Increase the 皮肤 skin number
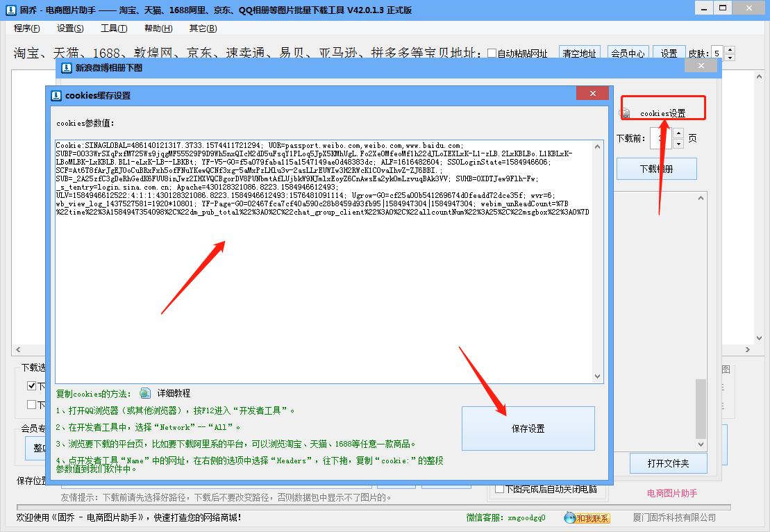 [x=730, y=49]
